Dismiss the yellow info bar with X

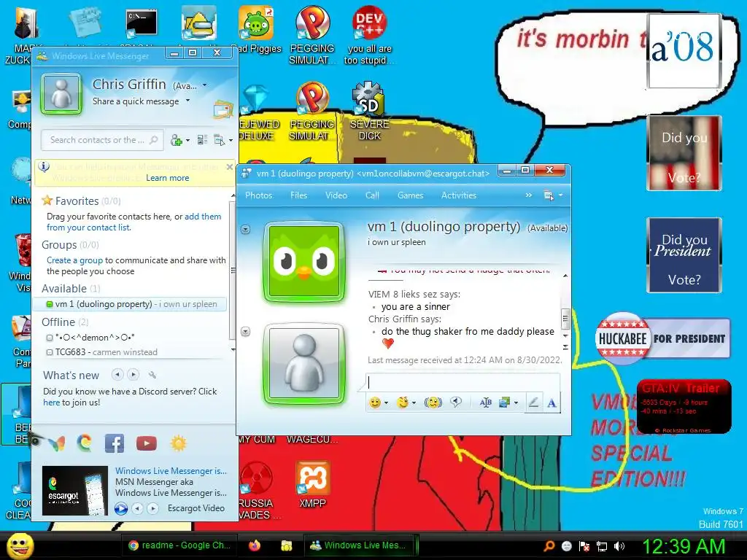pyautogui.click(x=230, y=167)
